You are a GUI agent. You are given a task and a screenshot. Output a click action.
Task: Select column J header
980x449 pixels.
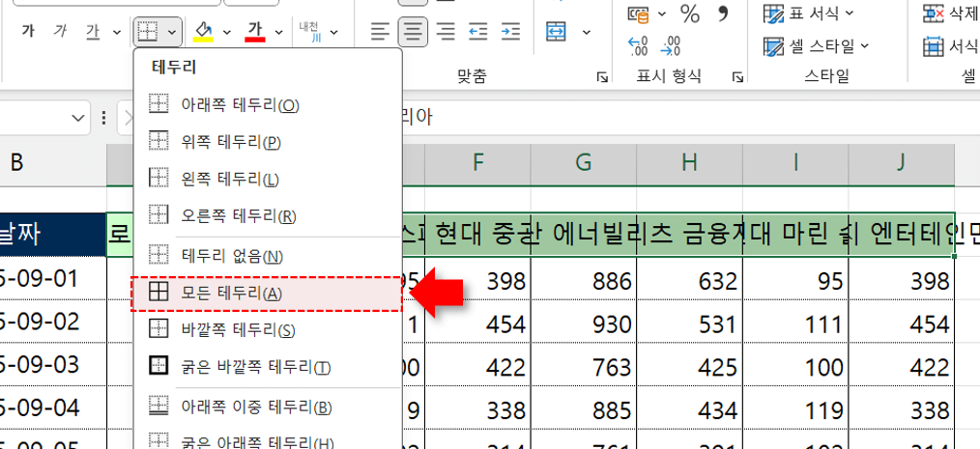coord(902,164)
